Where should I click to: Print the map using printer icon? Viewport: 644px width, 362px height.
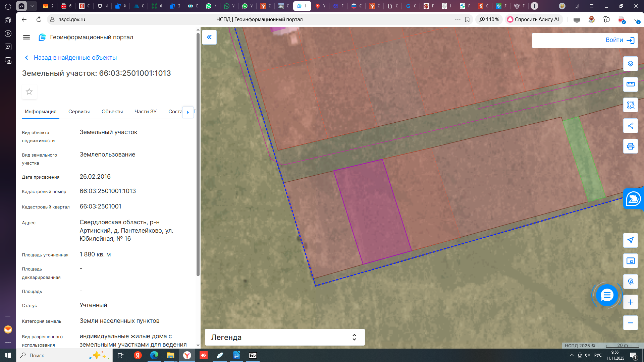point(630,146)
